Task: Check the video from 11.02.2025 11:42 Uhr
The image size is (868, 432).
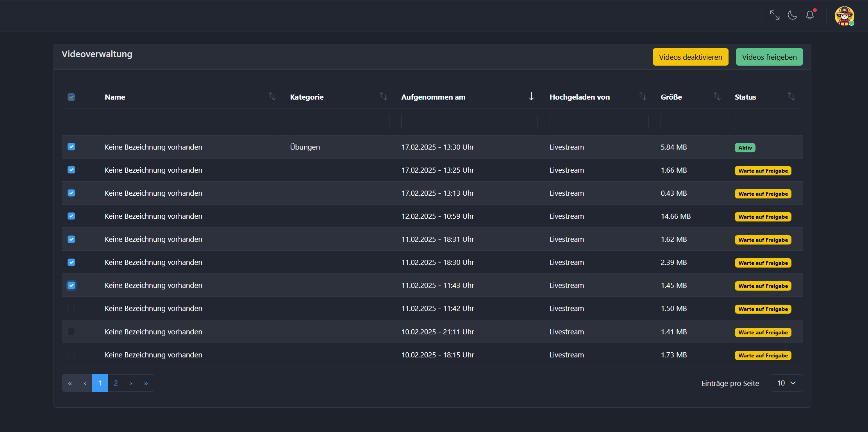Action: (71, 309)
